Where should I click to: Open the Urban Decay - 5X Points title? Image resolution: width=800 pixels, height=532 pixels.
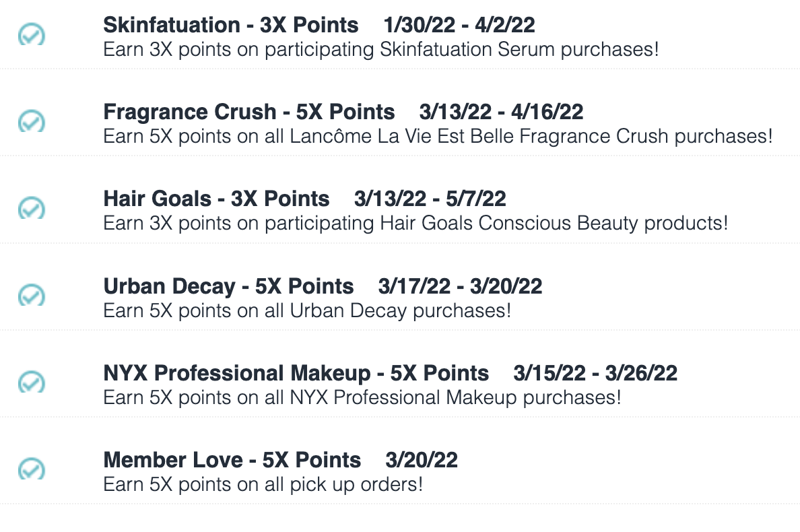pyautogui.click(x=228, y=286)
